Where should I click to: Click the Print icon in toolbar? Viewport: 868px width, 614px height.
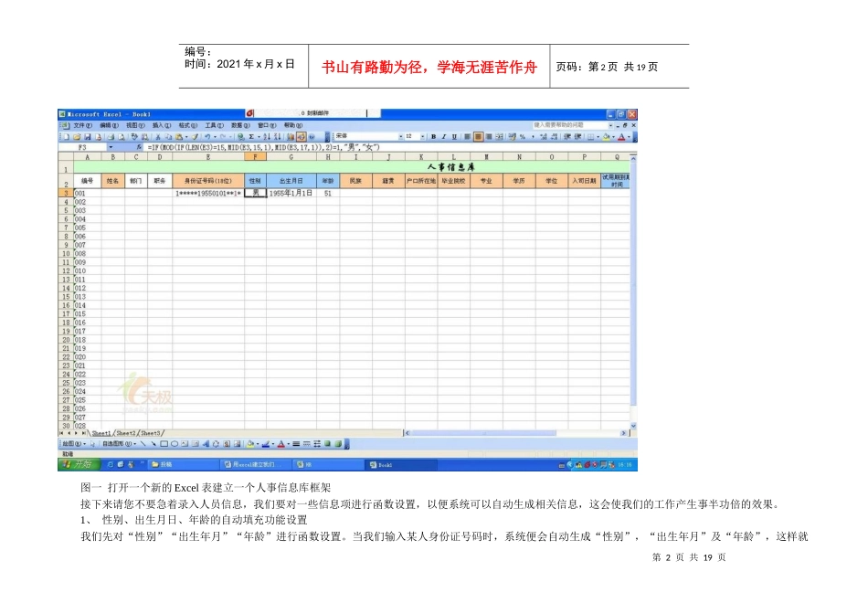pyautogui.click(x=111, y=137)
